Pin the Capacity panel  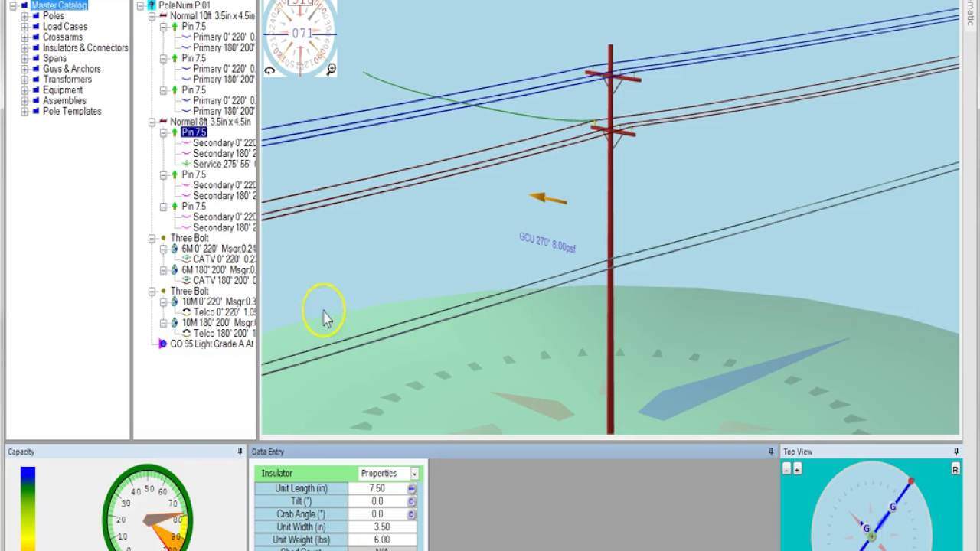click(x=240, y=452)
